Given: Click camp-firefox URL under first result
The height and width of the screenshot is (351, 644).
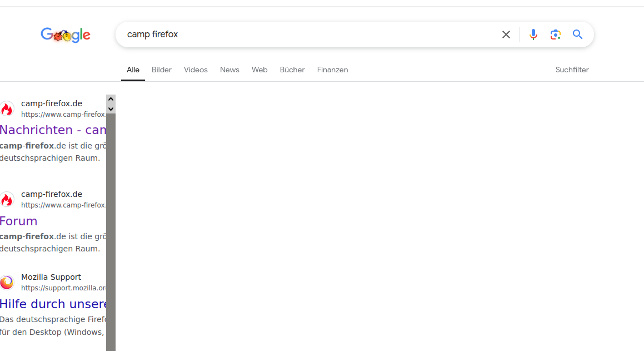Looking at the screenshot, I should [64, 115].
